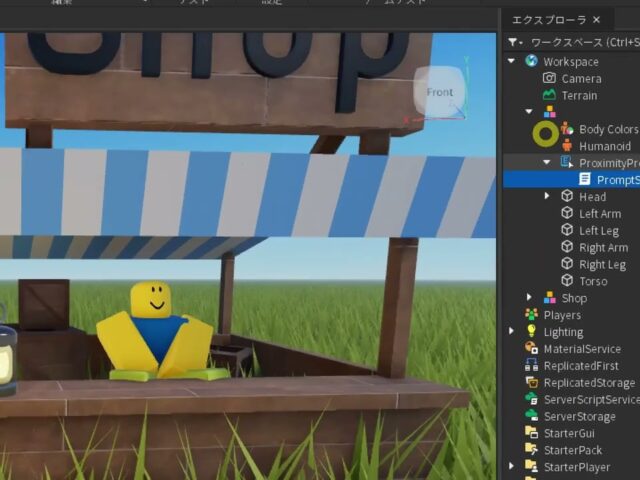Click the Body Colors icon

567,129
